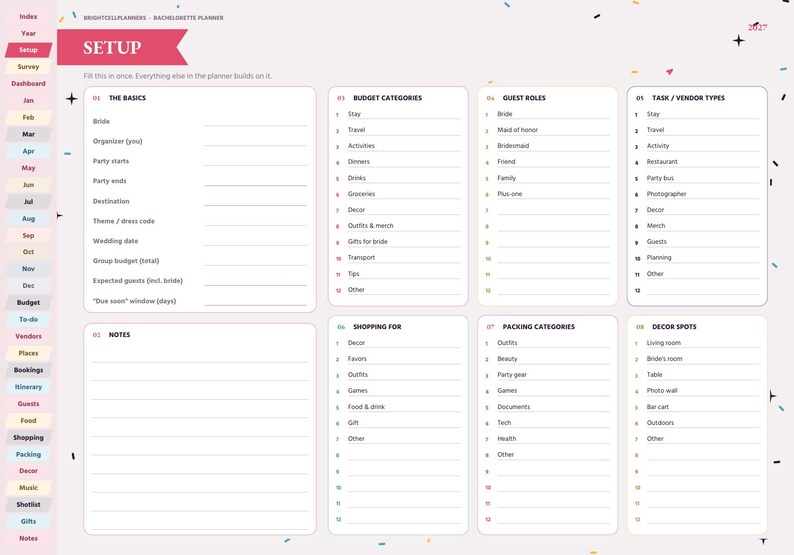Viewport: 794px width, 555px height.
Task: Click the Theme / dress code field
Action: point(255,220)
